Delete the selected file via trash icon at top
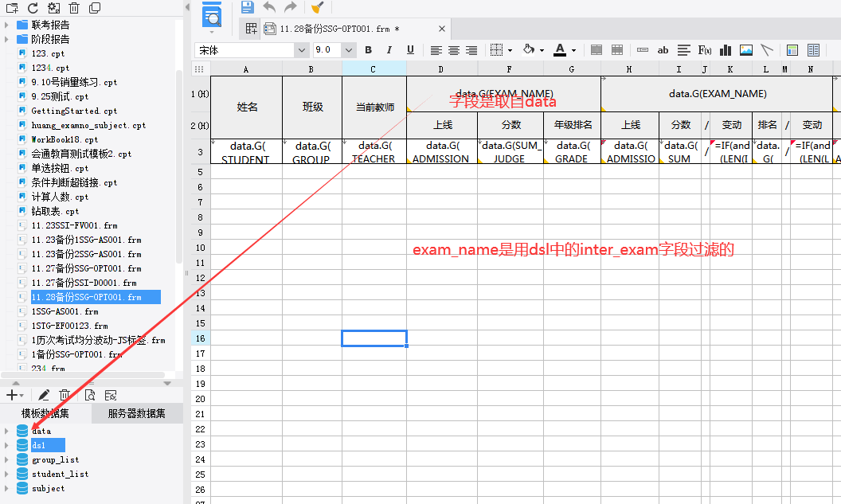 [x=74, y=8]
